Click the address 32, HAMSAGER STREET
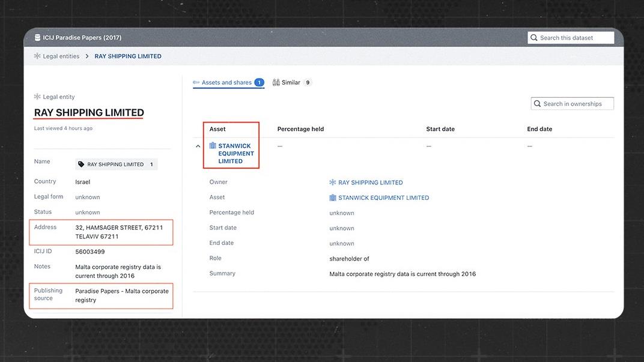Viewport: 644px width, 362px height. pyautogui.click(x=119, y=232)
